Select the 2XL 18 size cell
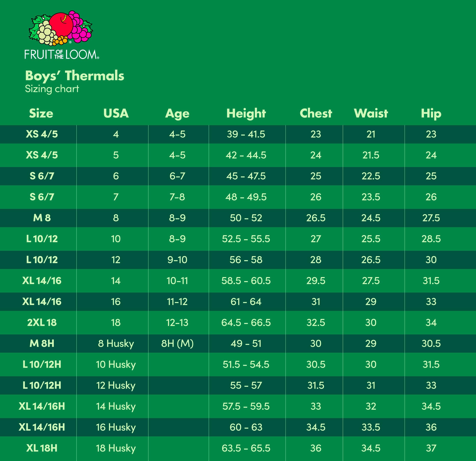476x461 pixels. click(42, 323)
